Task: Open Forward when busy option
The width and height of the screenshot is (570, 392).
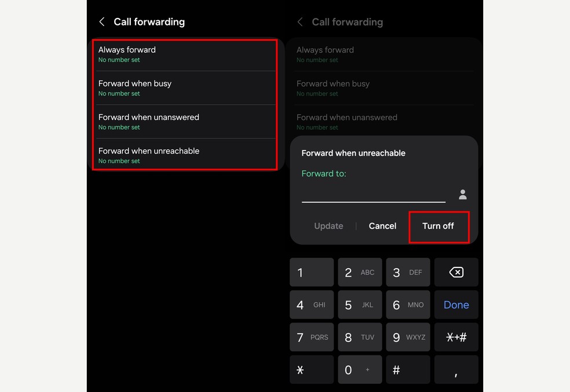Action: (185, 88)
